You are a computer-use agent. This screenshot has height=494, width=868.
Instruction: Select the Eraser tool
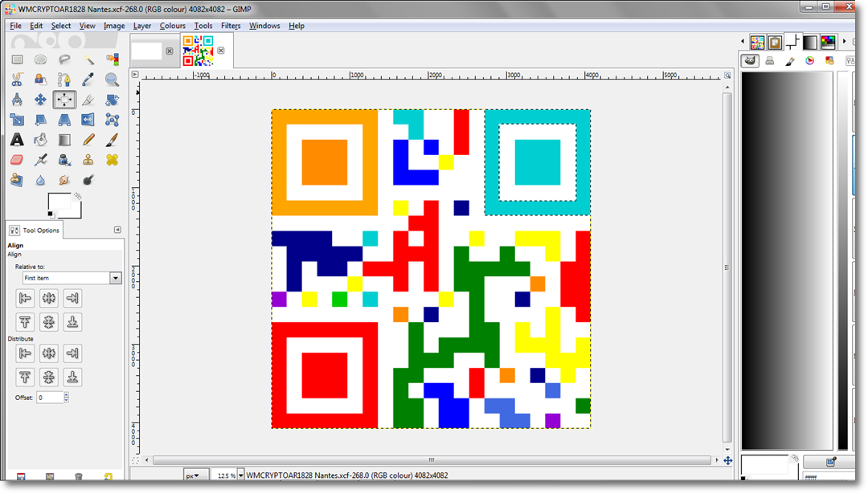(x=17, y=160)
